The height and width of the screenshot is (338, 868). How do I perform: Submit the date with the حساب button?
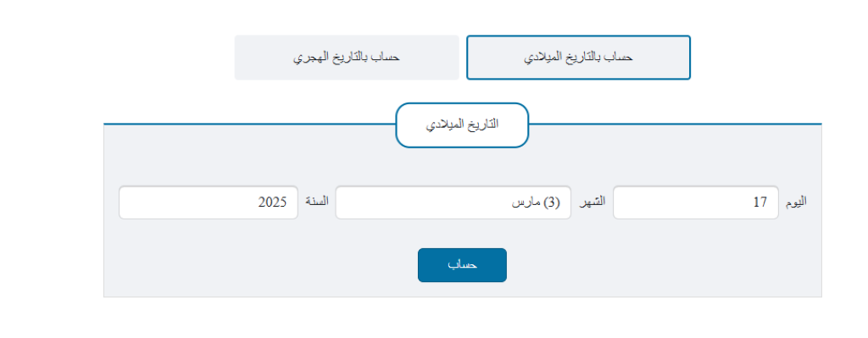coord(462,265)
